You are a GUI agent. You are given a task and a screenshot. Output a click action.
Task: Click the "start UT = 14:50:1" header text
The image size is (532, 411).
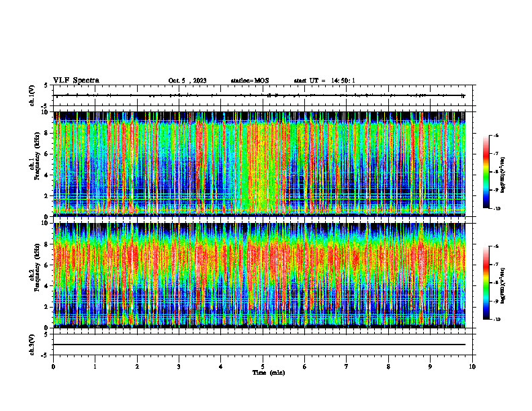(324, 81)
